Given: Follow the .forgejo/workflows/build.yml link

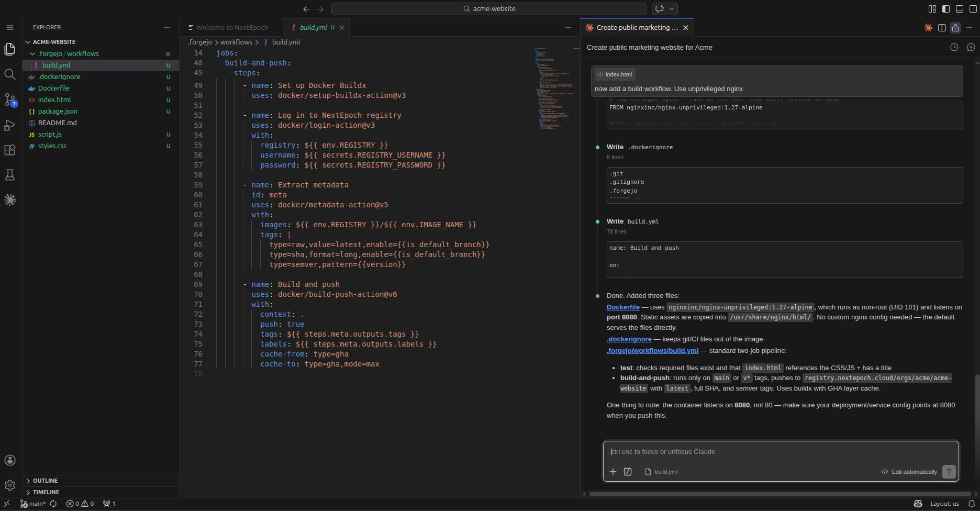Looking at the screenshot, I should [x=652, y=351].
